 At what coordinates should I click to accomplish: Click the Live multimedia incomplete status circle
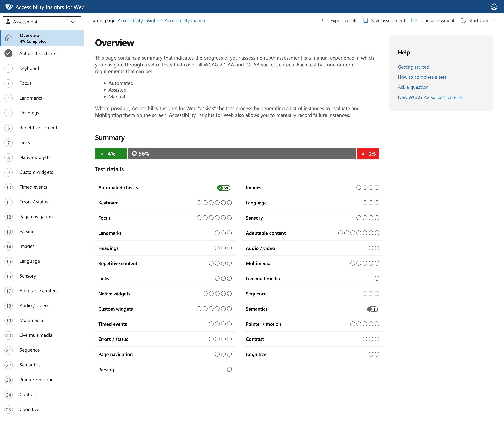coord(377,278)
